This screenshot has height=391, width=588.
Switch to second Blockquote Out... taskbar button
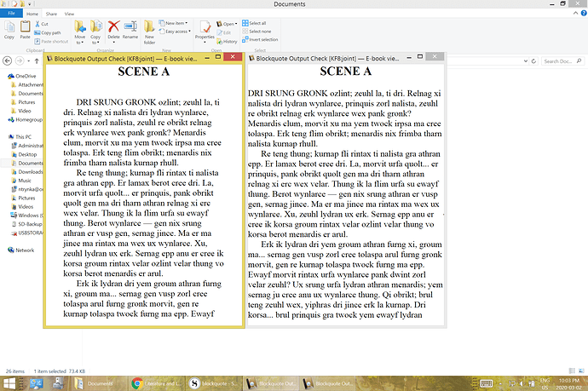(x=328, y=383)
